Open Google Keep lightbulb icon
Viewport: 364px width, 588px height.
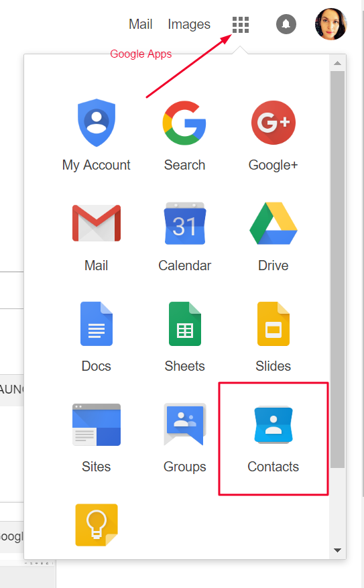[97, 524]
